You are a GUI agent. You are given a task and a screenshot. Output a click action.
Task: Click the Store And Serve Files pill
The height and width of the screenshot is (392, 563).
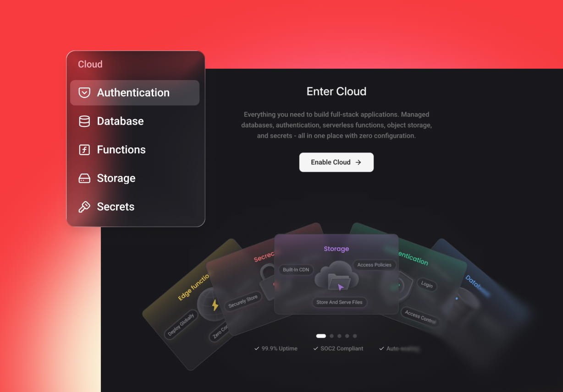tap(339, 302)
